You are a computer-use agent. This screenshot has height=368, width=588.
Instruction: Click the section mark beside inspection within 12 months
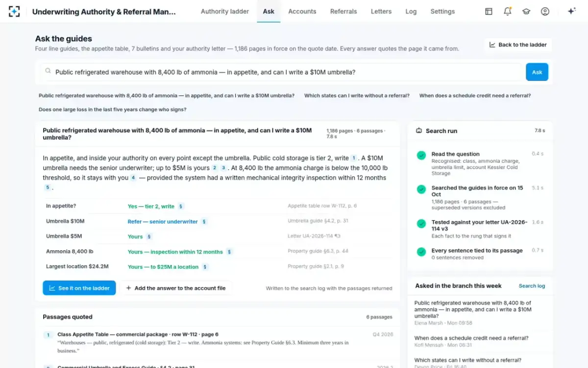tap(229, 252)
